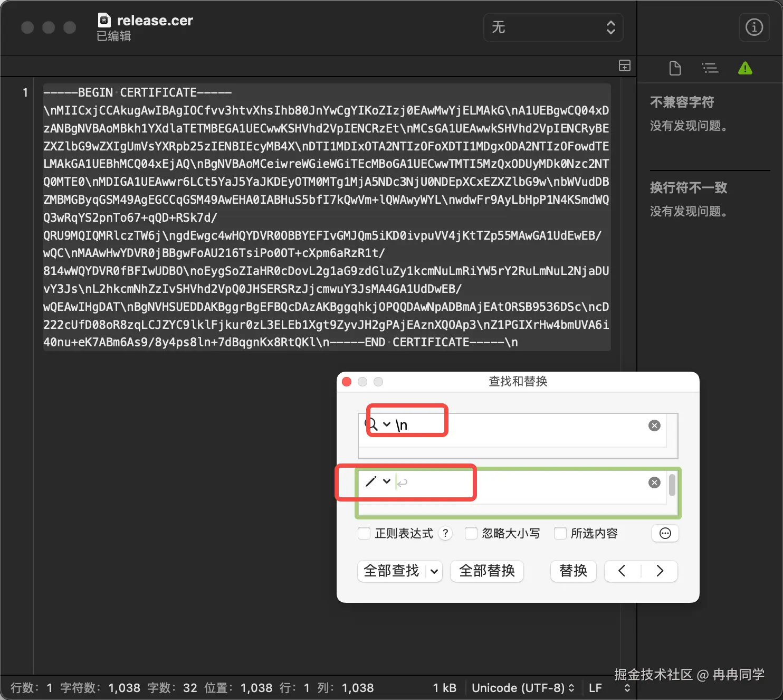
Task: Click the 不兼容字符 heading
Action: pos(682,102)
